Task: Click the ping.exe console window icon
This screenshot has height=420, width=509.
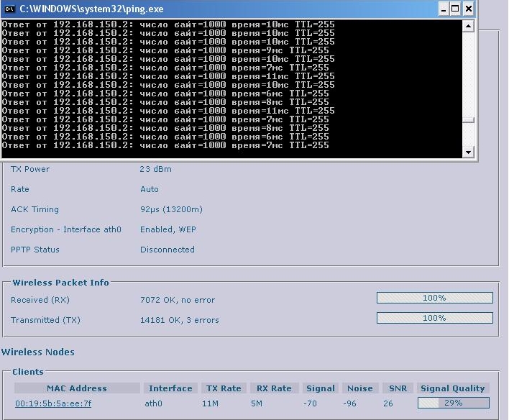Action: pyautogui.click(x=10, y=9)
